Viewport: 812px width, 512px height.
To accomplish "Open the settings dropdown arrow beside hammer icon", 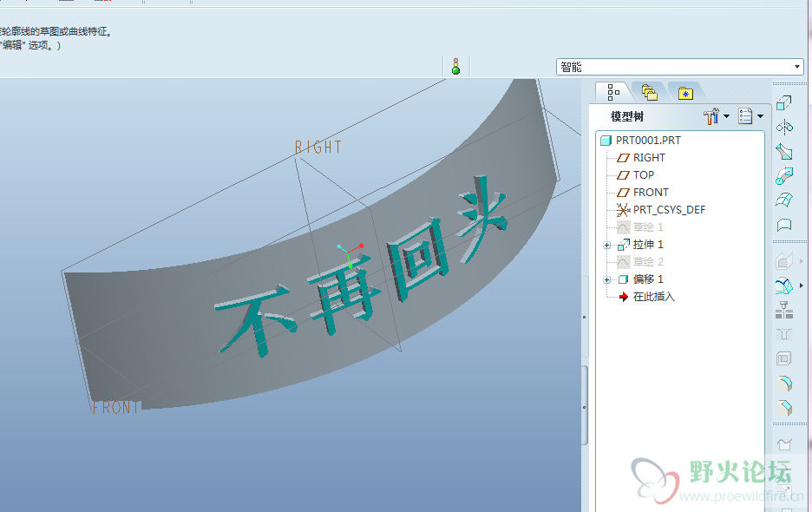I will [x=726, y=116].
